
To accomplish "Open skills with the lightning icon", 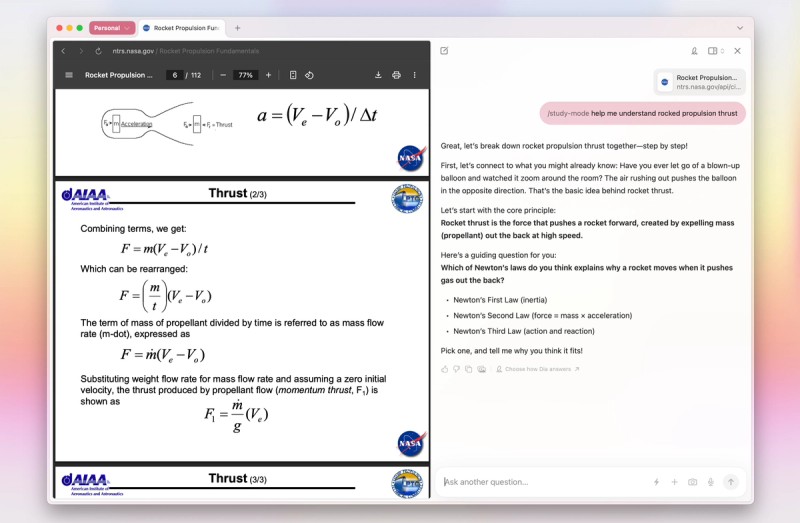I will tap(657, 482).
